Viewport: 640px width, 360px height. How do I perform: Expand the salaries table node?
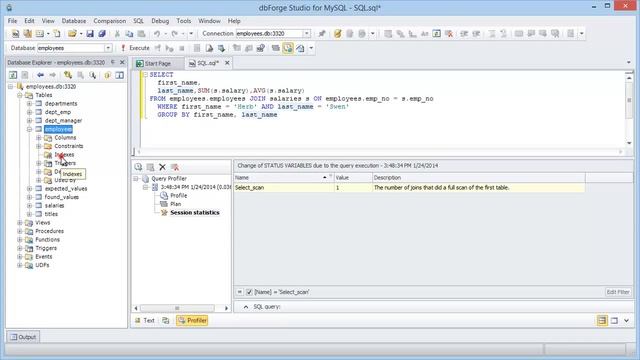pos(29,206)
